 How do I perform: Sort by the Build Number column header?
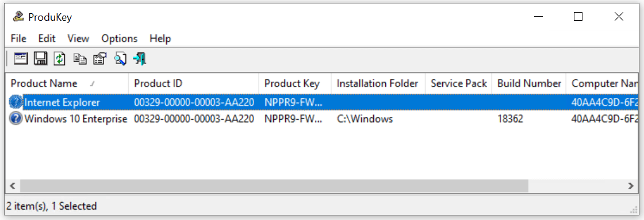click(x=529, y=84)
